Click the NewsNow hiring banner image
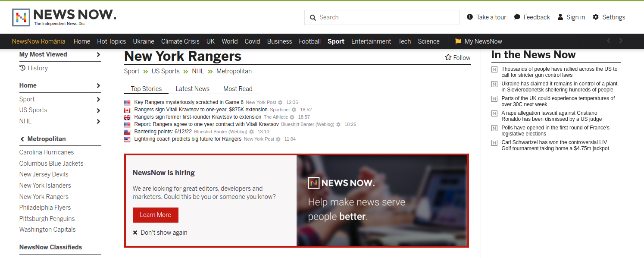Viewport: 644px width, 258px height. coord(382,201)
